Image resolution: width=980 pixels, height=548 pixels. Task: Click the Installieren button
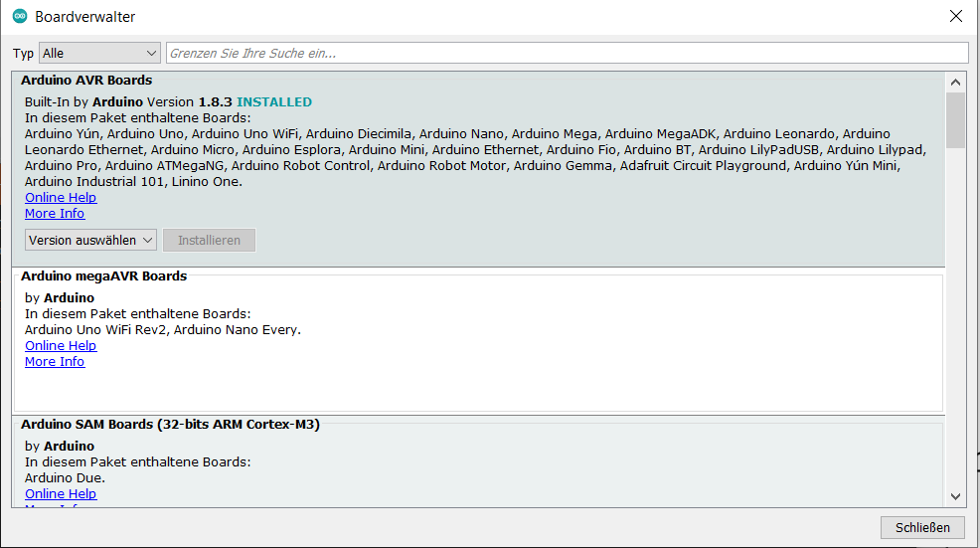(209, 240)
